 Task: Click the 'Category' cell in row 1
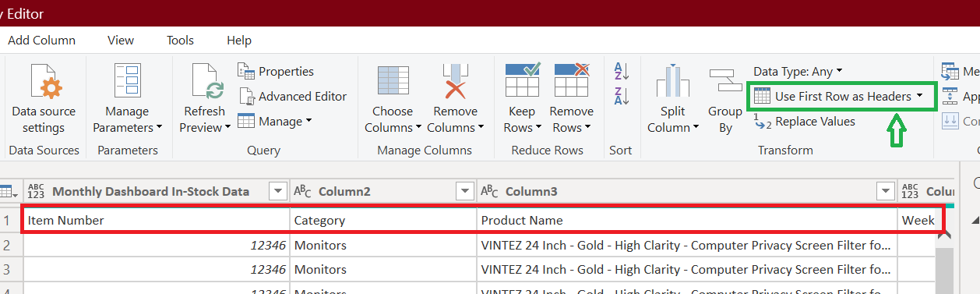[382, 221]
